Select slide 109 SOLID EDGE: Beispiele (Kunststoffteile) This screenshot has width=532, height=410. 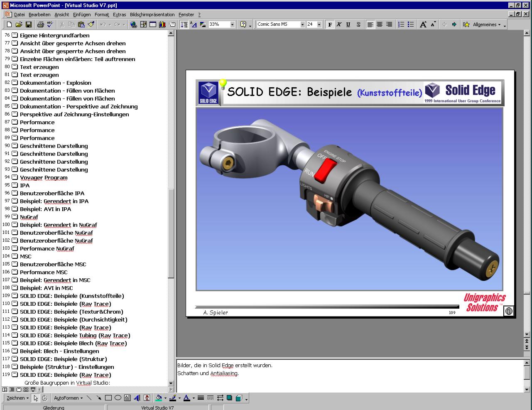coord(72,296)
